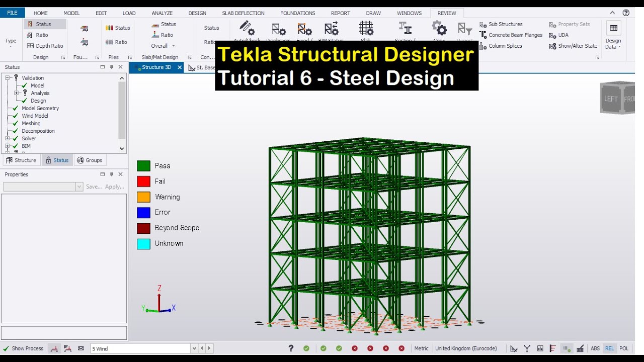Click the green Pass legend swatch

tap(144, 166)
